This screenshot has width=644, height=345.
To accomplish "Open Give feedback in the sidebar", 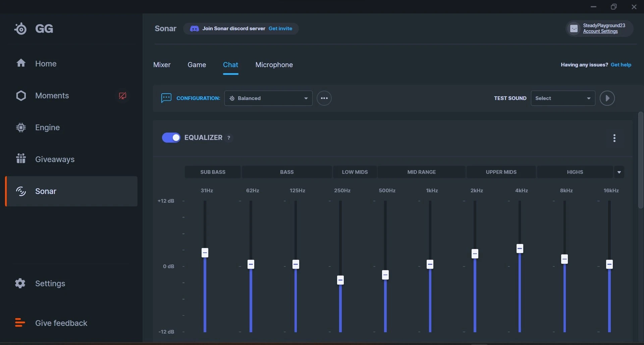I will pos(71,323).
